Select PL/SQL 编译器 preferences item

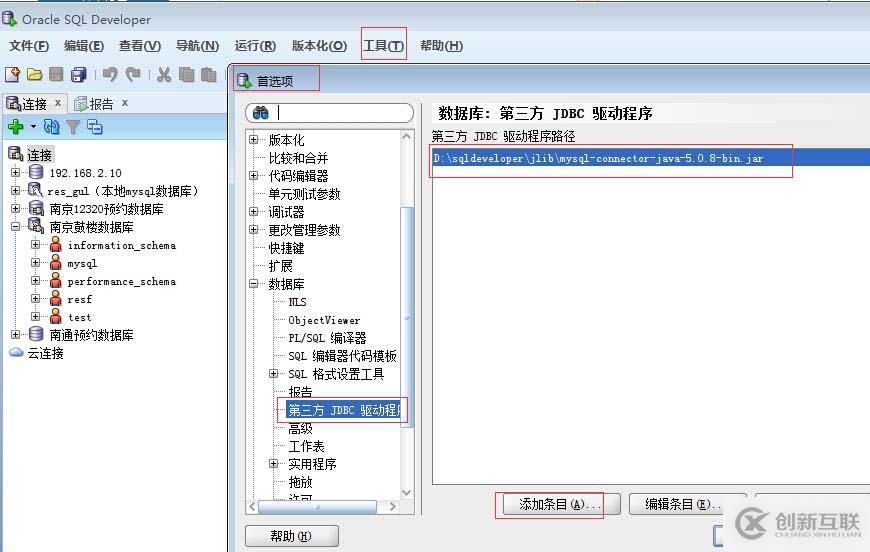click(x=327, y=338)
